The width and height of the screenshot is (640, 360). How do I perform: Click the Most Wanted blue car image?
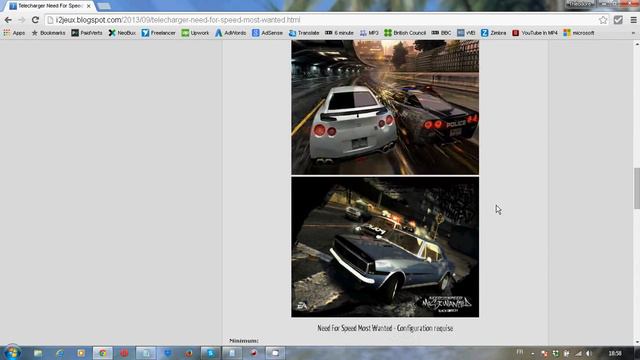click(x=385, y=247)
